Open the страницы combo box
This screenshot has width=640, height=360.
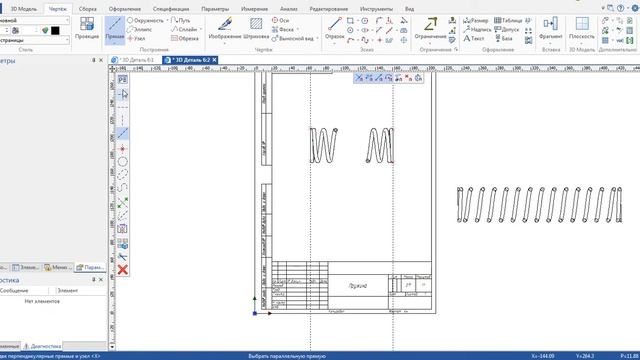[34, 40]
